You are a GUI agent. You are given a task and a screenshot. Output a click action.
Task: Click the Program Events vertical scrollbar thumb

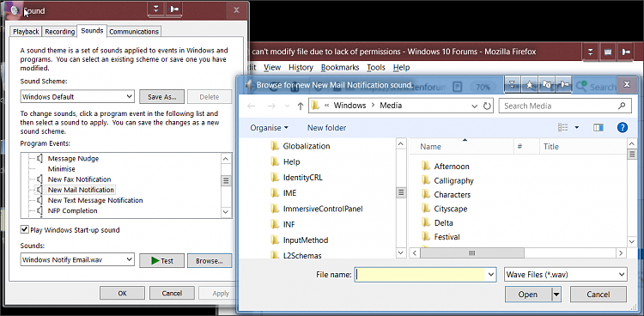(x=226, y=180)
